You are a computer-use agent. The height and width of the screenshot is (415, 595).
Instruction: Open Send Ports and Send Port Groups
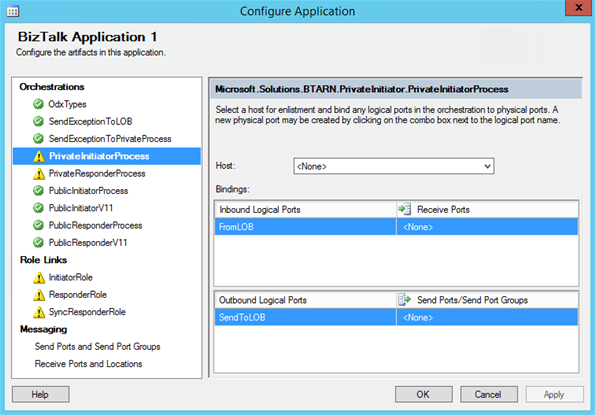[98, 347]
